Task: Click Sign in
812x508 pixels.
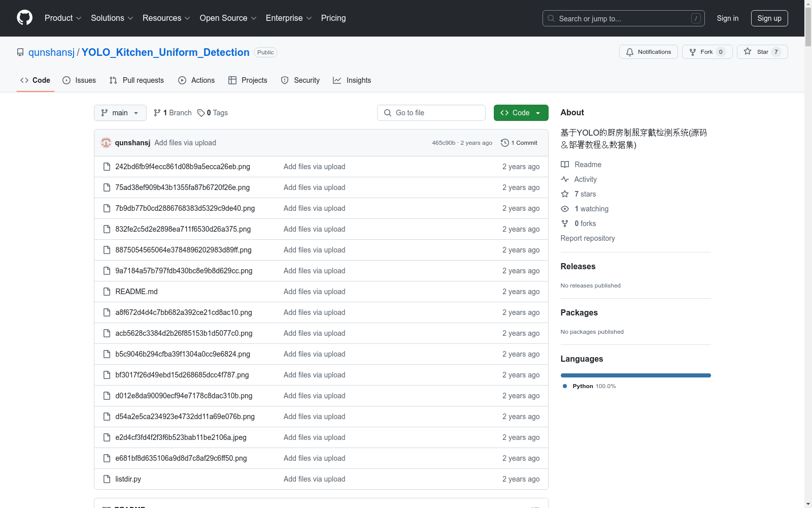Action: 728,18
